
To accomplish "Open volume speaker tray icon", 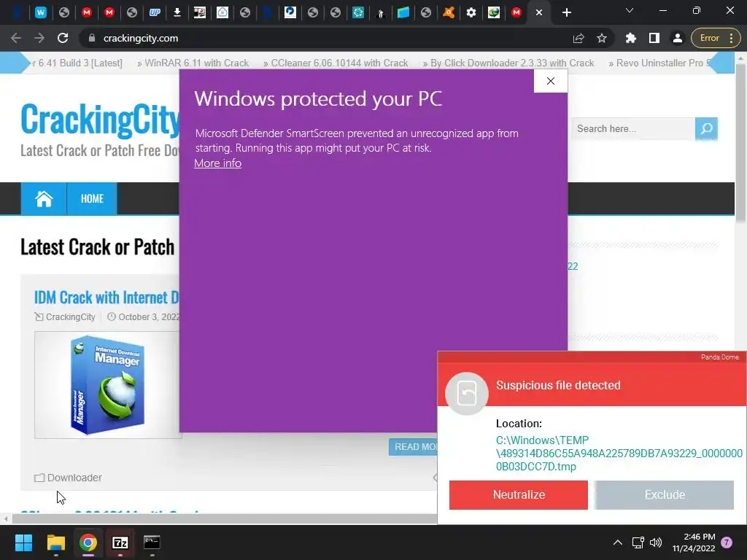I will pos(656,542).
